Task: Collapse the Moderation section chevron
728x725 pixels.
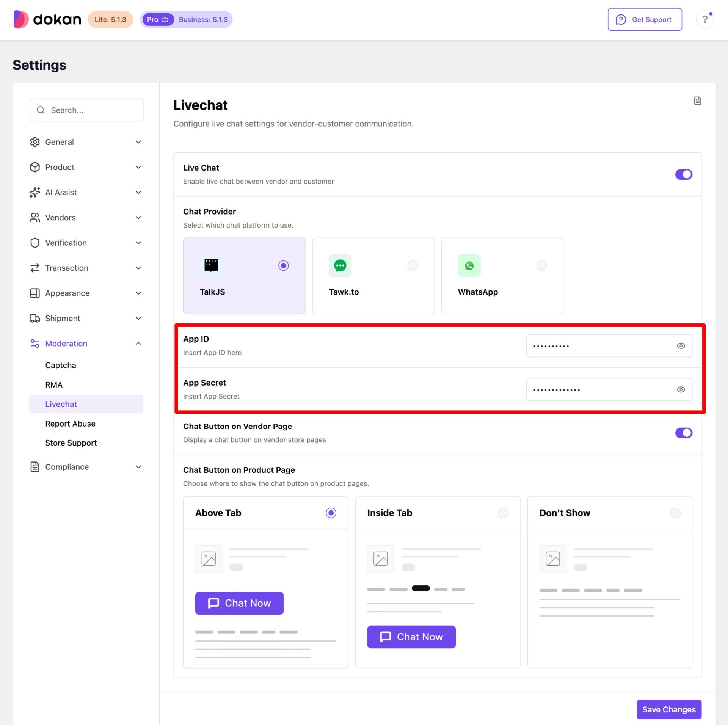Action: [x=138, y=344]
